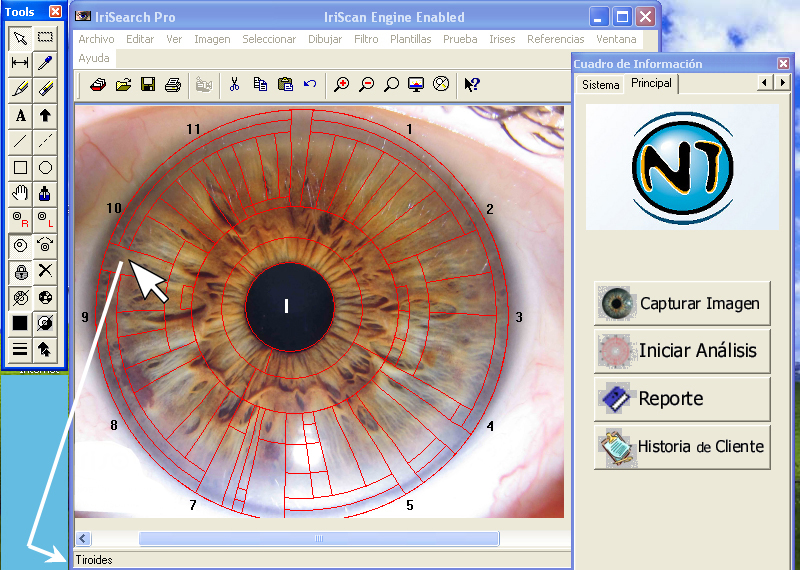Select the eyedropper tool in Tools palette
The height and width of the screenshot is (570, 800).
click(45, 63)
